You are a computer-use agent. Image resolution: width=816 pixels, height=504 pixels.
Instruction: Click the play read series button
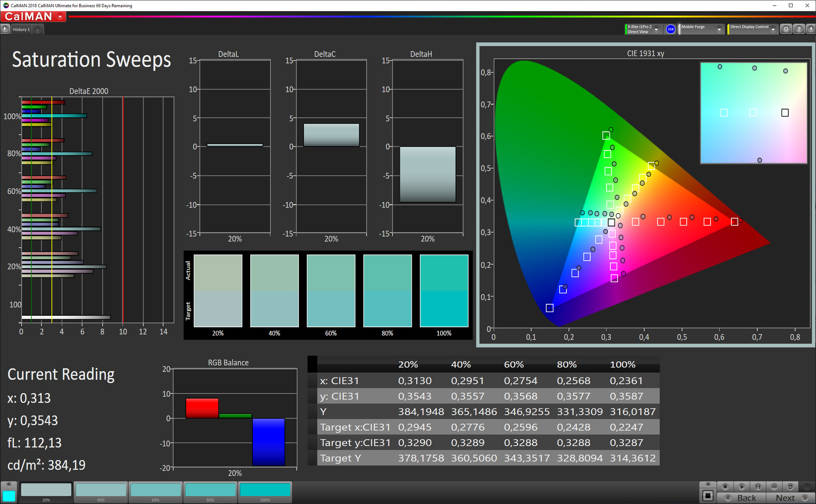[x=742, y=487]
